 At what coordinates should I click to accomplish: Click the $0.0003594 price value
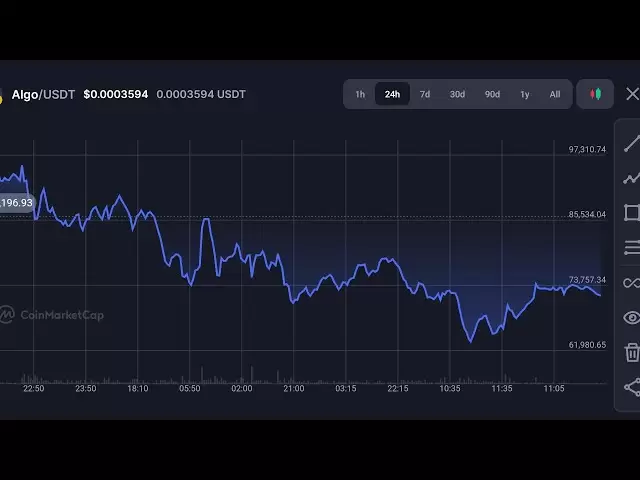coord(116,94)
